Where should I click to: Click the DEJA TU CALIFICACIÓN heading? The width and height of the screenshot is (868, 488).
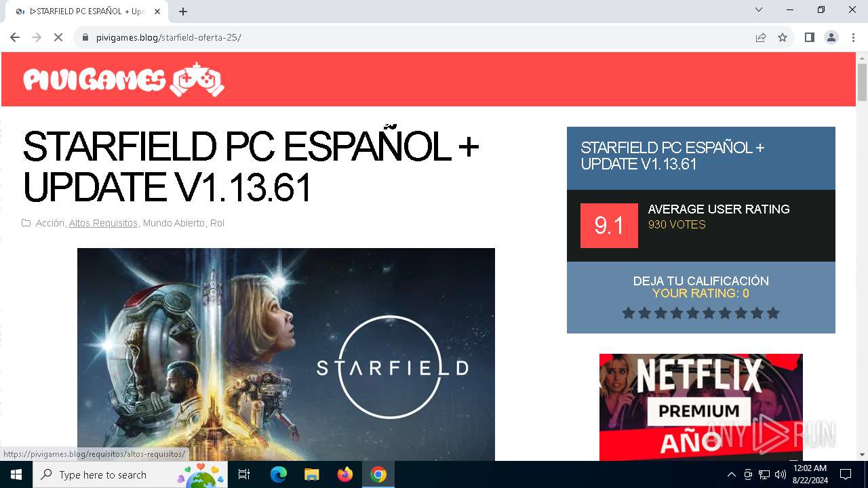coord(701,281)
